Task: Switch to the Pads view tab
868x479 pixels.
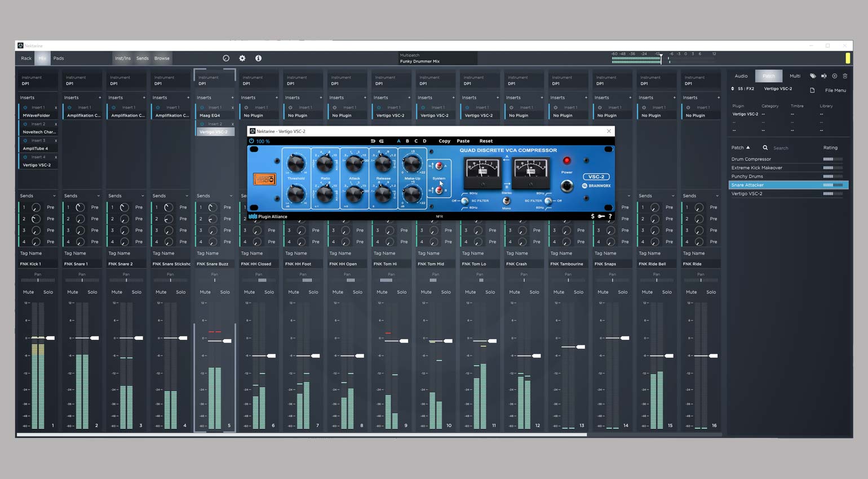Action: 59,58
